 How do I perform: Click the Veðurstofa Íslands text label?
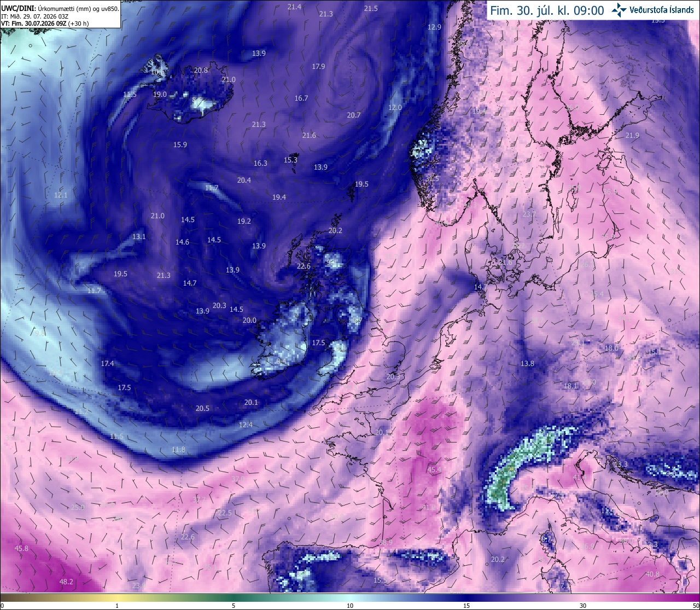point(662,10)
